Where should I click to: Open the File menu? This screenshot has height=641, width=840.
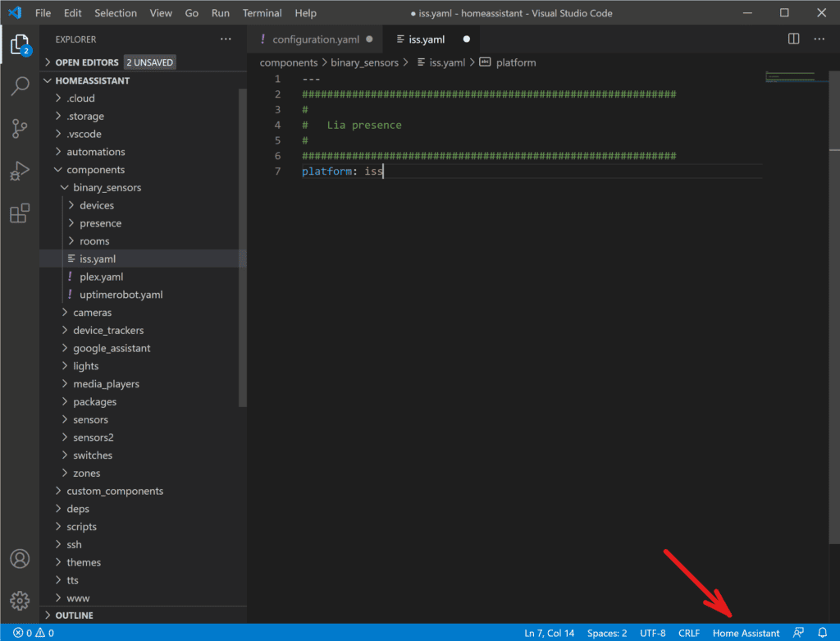coord(43,13)
